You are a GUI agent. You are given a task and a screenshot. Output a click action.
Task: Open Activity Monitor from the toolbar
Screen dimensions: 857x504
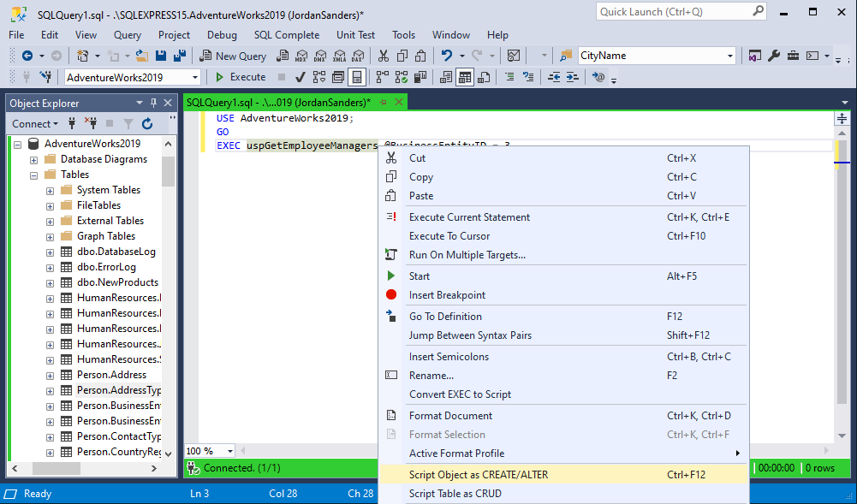[513, 56]
